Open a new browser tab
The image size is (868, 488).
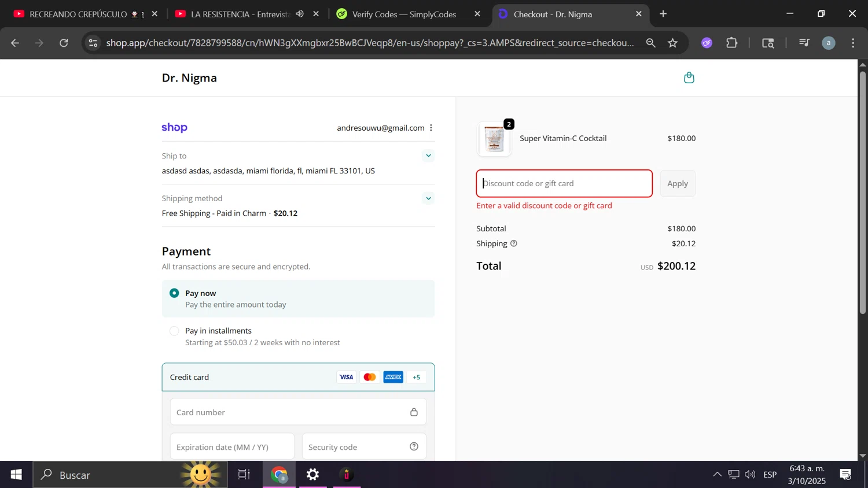click(663, 14)
